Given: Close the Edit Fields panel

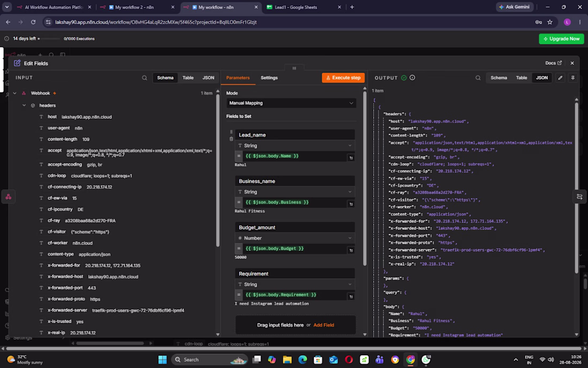Looking at the screenshot, I should pos(572,63).
